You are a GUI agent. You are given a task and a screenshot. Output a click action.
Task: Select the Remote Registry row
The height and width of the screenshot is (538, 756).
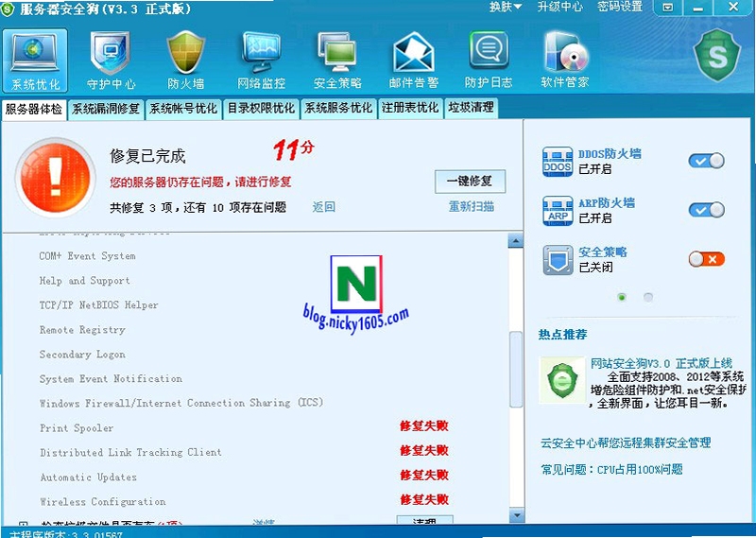point(82,330)
